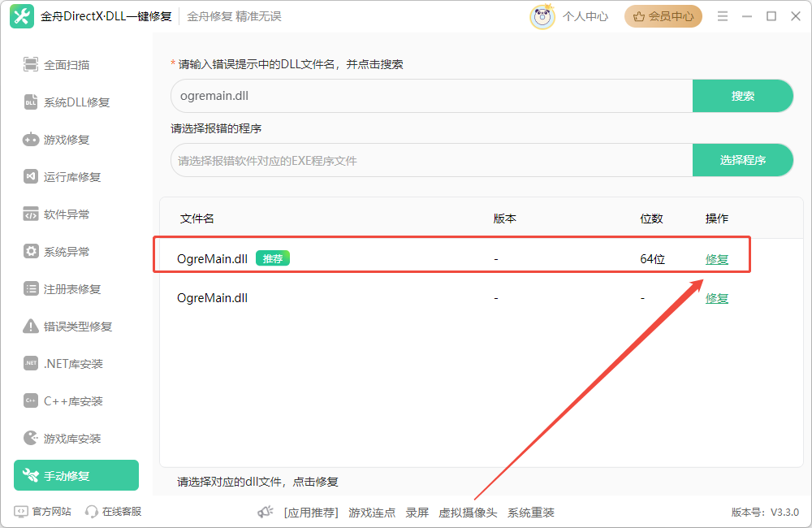Focus the DLL filename search field
812x528 pixels.
tap(432, 96)
